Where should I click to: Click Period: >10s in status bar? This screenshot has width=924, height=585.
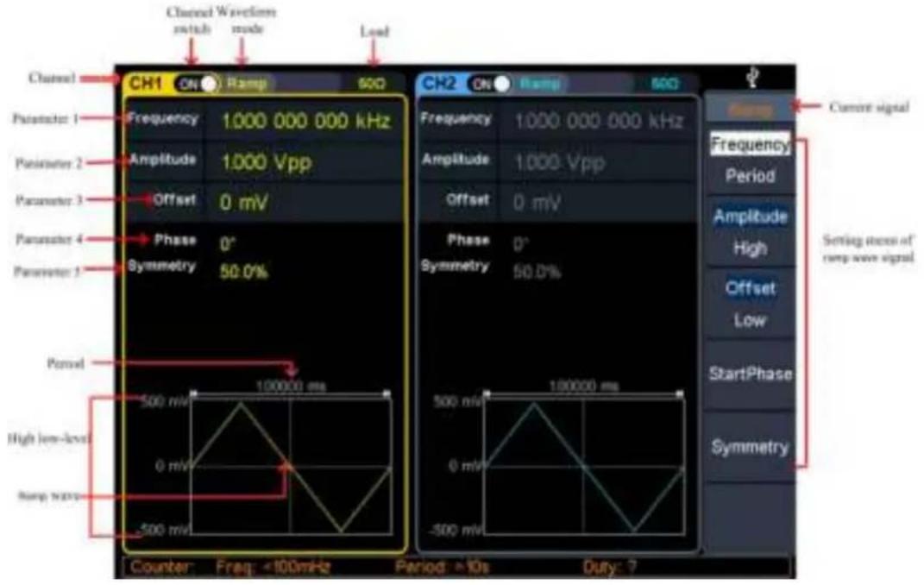point(443,568)
